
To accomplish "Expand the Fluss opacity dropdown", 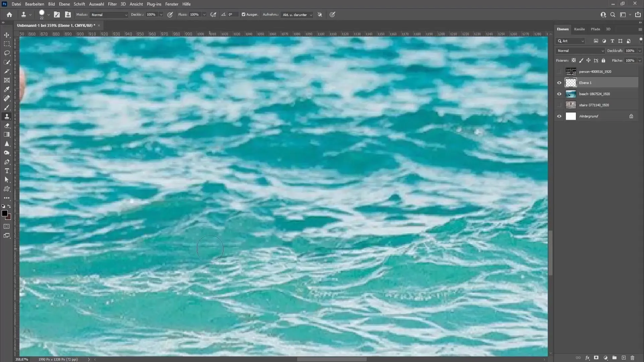I will coord(204,15).
